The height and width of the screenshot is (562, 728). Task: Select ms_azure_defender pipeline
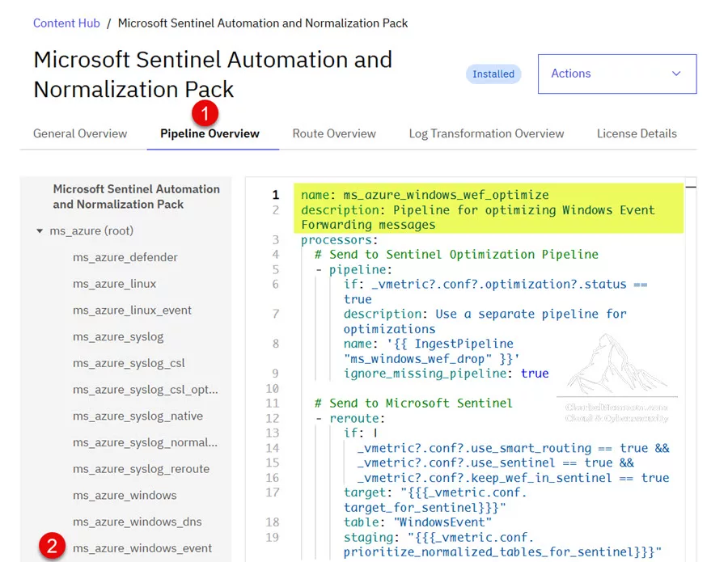click(x=125, y=257)
